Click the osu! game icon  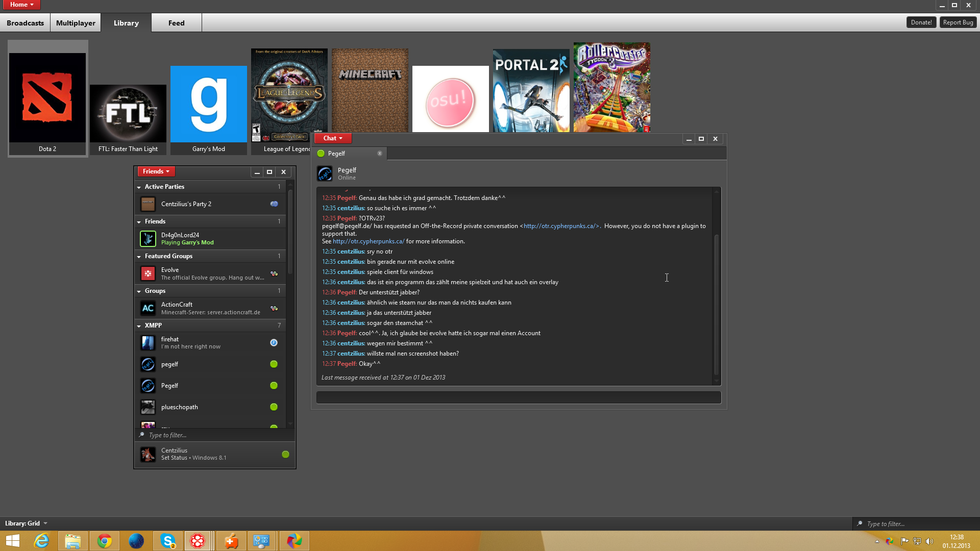[450, 99]
